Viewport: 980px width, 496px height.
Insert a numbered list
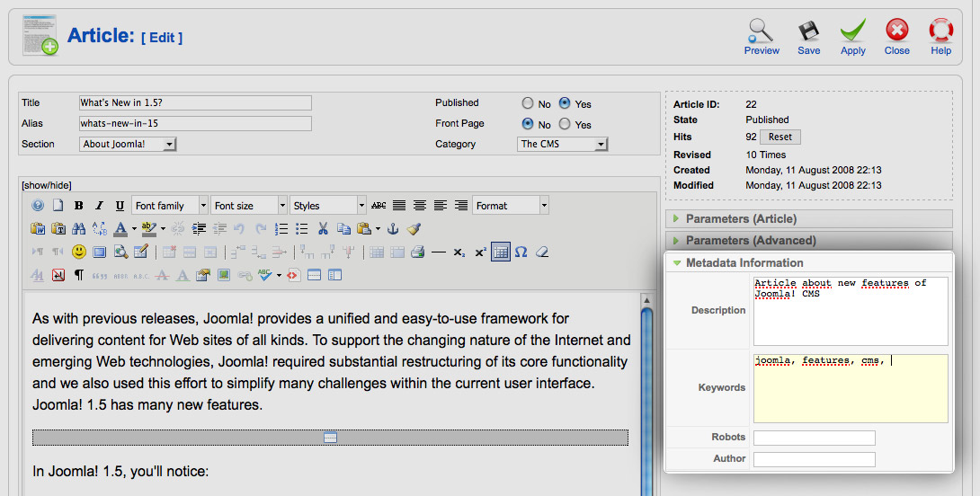click(281, 228)
